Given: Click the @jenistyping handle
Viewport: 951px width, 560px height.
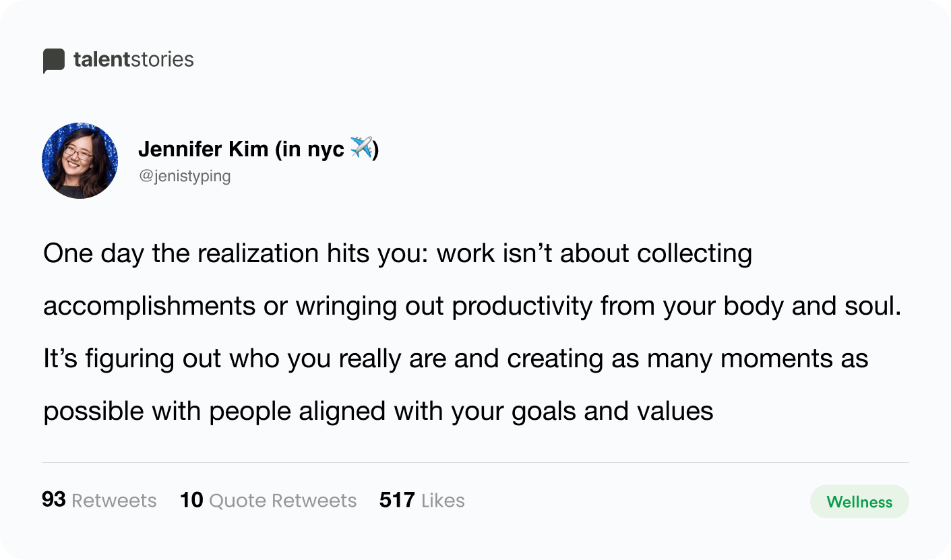Looking at the screenshot, I should pyautogui.click(x=185, y=177).
